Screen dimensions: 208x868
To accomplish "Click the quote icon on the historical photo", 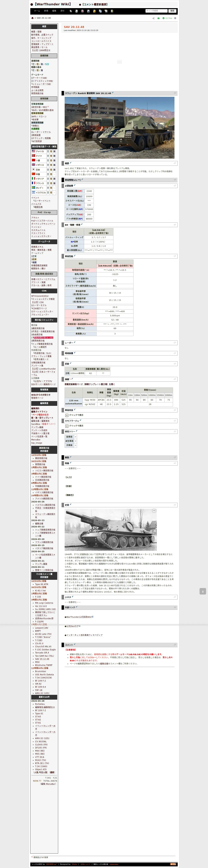I will 154,511.
